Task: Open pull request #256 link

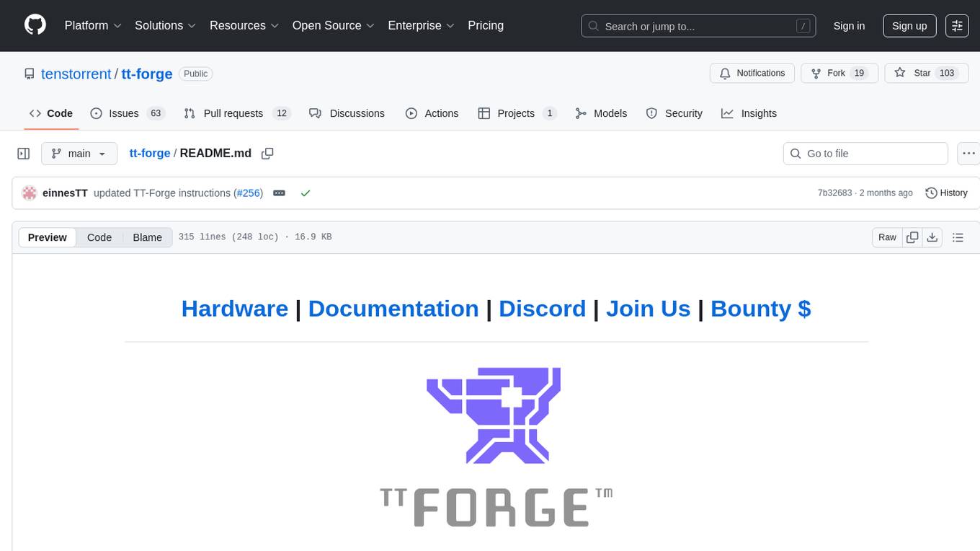Action: point(249,193)
